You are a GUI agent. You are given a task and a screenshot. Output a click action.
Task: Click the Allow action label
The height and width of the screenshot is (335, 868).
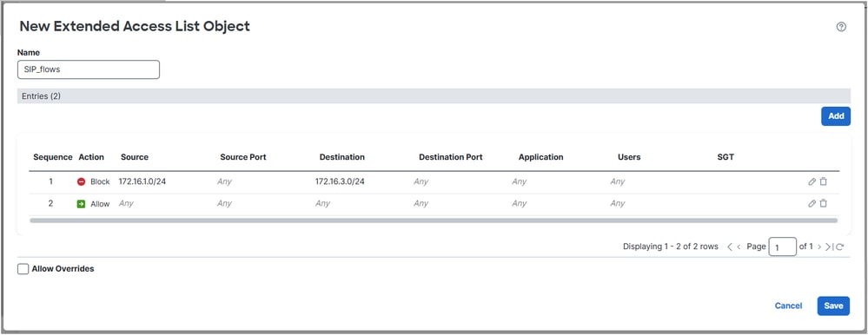(100, 203)
